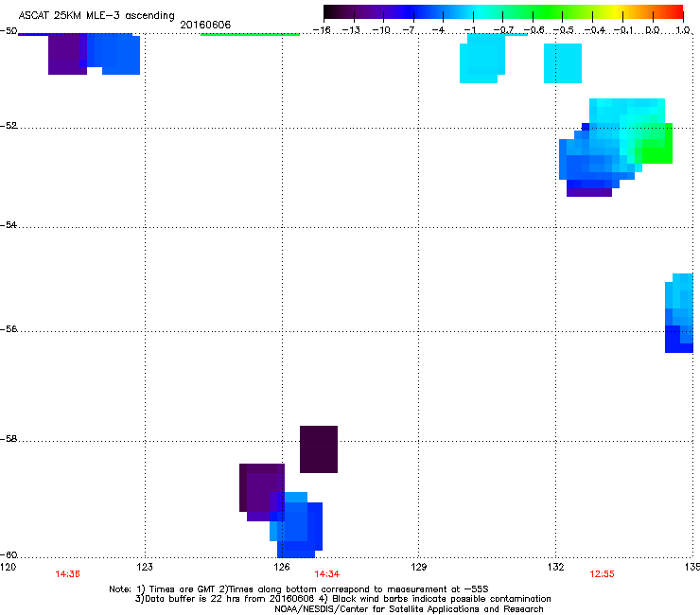Click the latitude axis label -60
The width and height of the screenshot is (700, 615).
pyautogui.click(x=9, y=554)
